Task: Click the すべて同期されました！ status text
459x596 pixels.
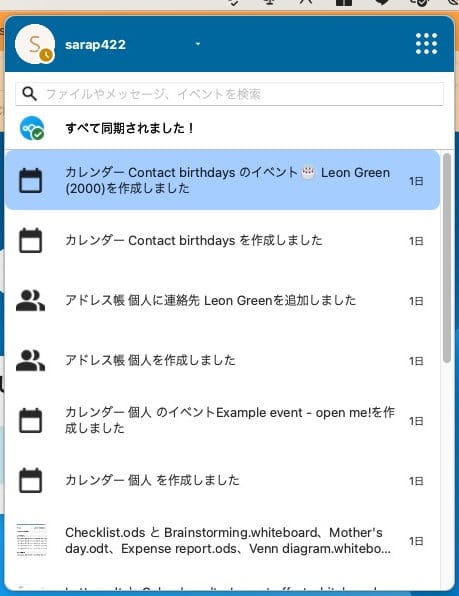Action: click(130, 128)
